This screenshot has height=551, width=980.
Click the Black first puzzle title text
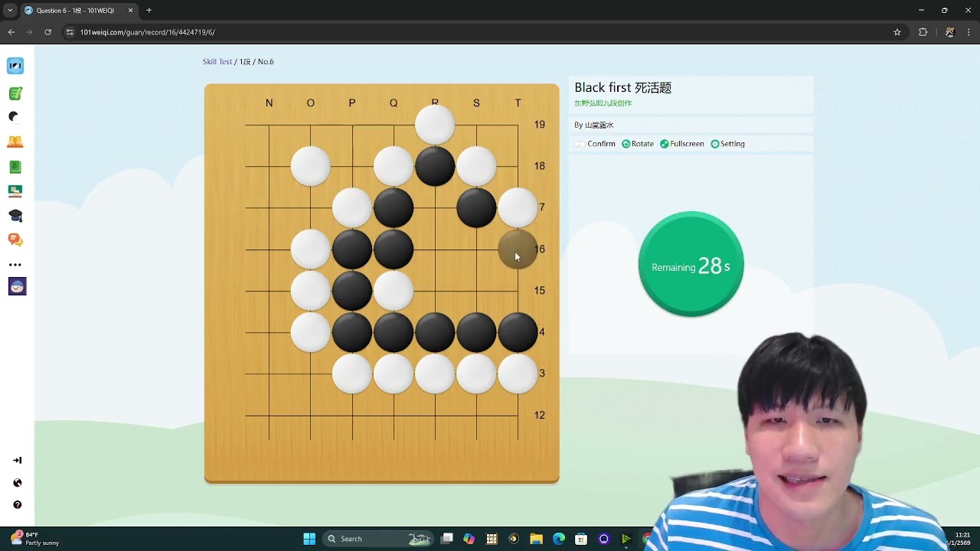(x=622, y=88)
